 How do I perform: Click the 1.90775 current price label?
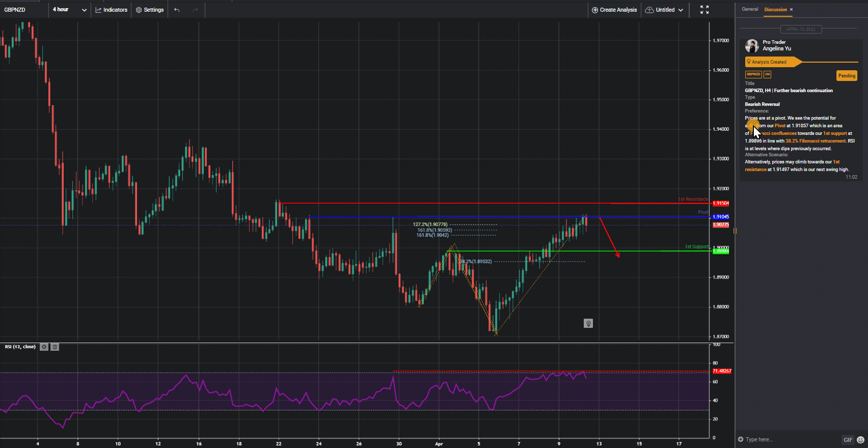pyautogui.click(x=721, y=225)
